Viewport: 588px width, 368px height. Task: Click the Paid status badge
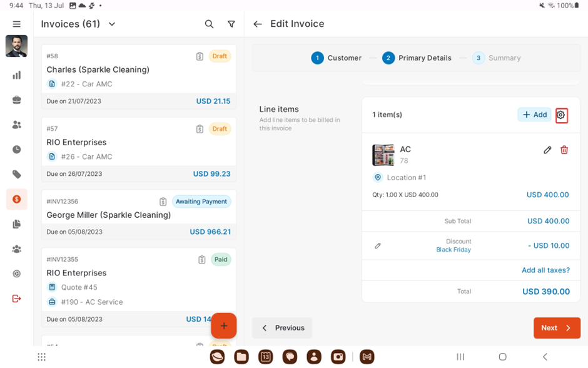coord(221,260)
